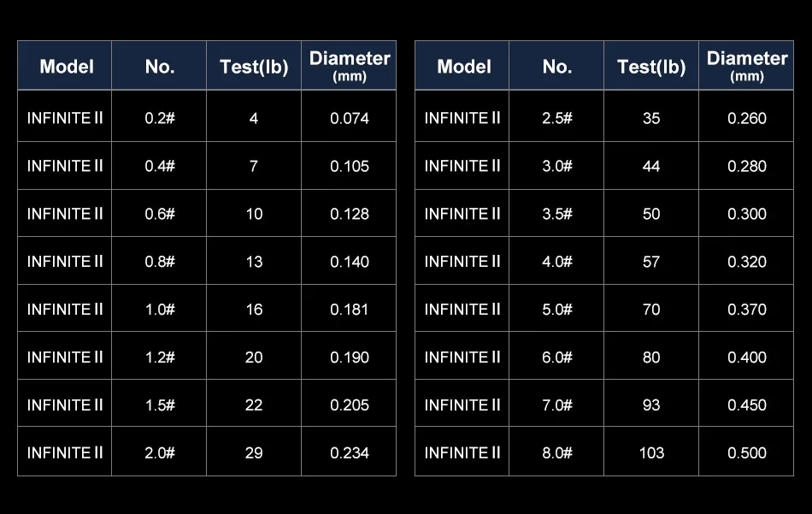Click the 103 test value cell

click(651, 452)
